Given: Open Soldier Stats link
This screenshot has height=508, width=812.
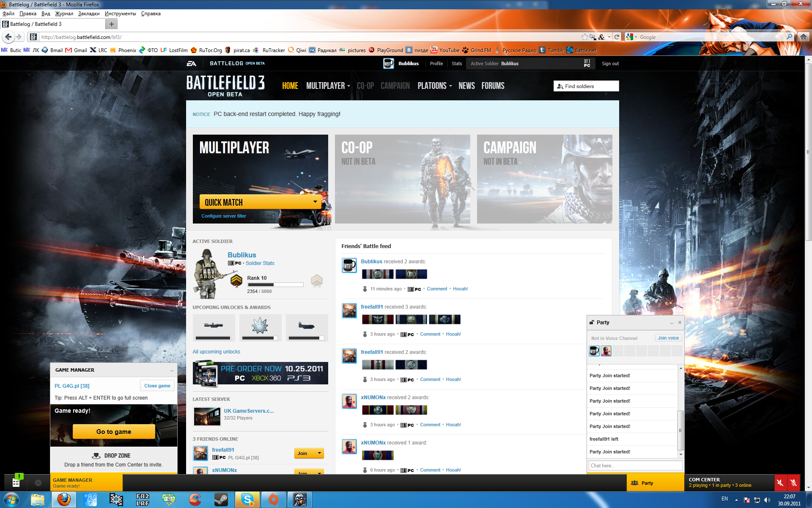Looking at the screenshot, I should click(x=260, y=263).
